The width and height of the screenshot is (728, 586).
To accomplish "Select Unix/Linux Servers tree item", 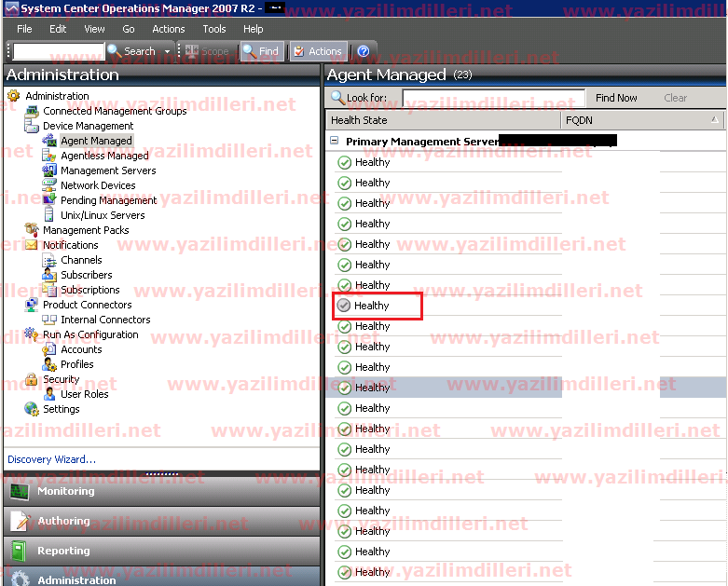I will point(103,215).
